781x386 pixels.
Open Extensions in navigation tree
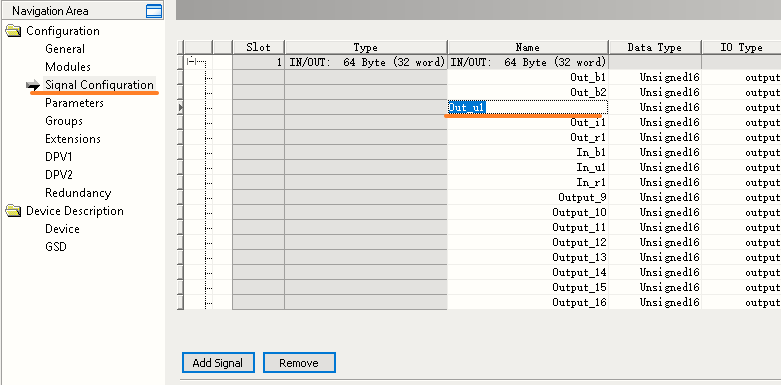[x=73, y=139]
